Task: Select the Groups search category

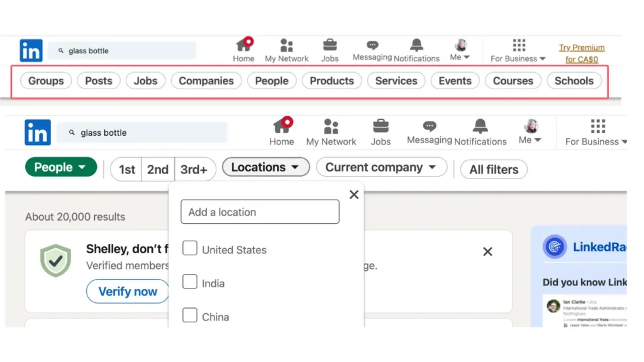Action: 46,81
